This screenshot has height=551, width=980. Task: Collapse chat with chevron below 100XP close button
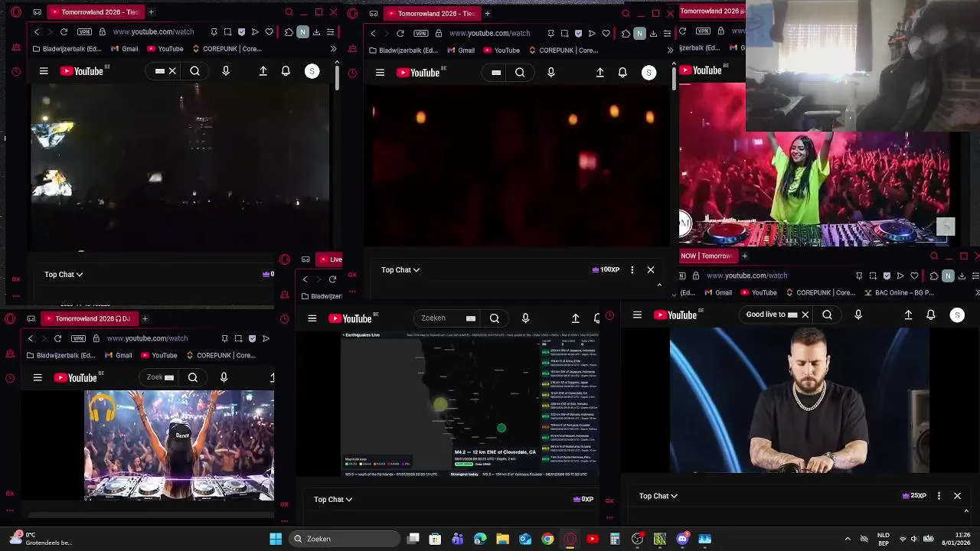point(659,285)
